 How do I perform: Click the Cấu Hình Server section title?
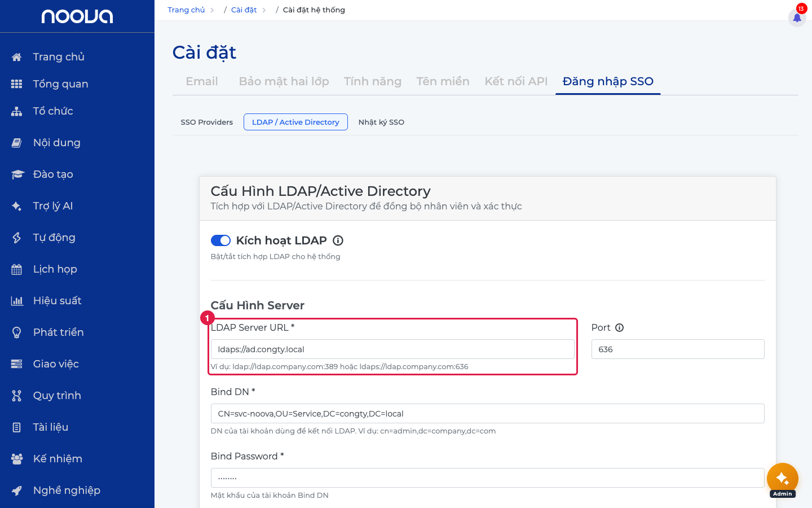pos(258,305)
